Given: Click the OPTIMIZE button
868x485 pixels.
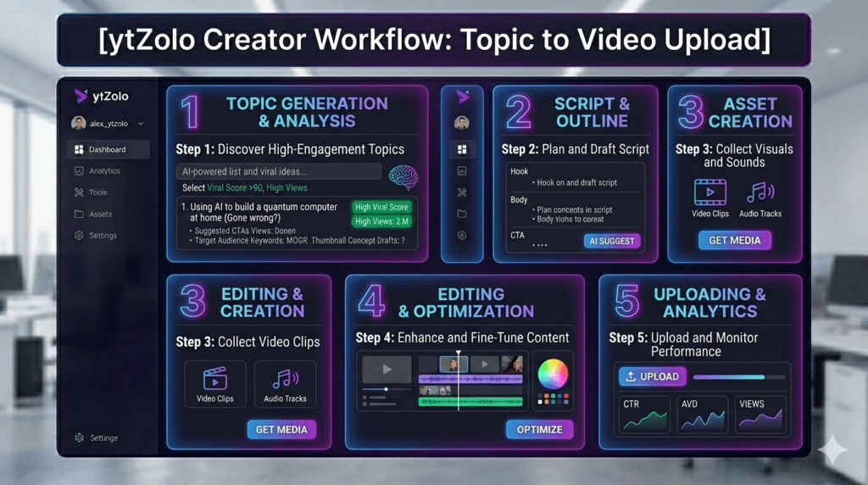Looking at the screenshot, I should pyautogui.click(x=540, y=430).
